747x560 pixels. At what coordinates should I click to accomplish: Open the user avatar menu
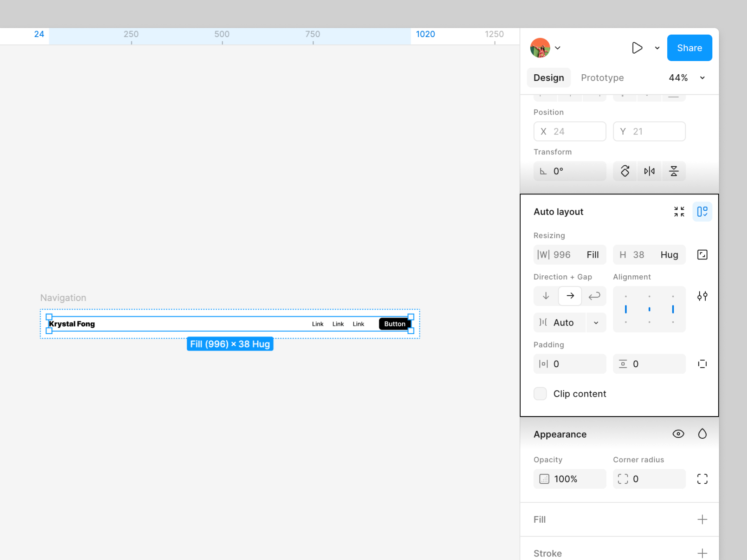(540, 48)
